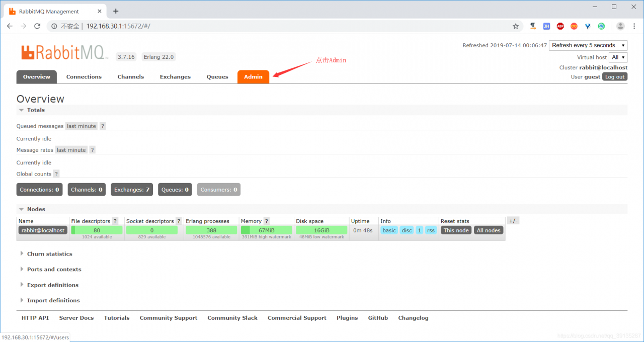Click the site info insecure icon
This screenshot has height=342, width=644.
[54, 26]
